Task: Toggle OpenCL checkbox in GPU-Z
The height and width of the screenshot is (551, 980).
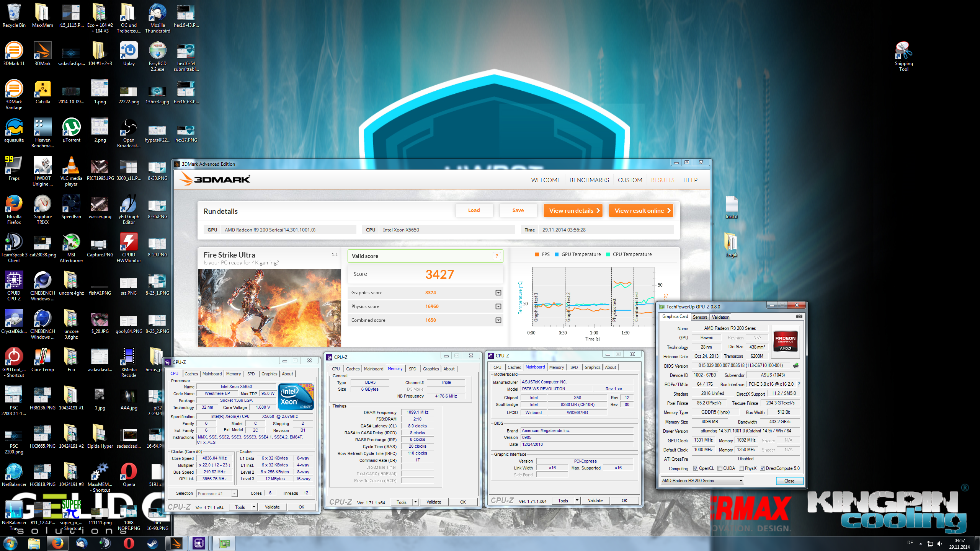Action: coord(696,468)
